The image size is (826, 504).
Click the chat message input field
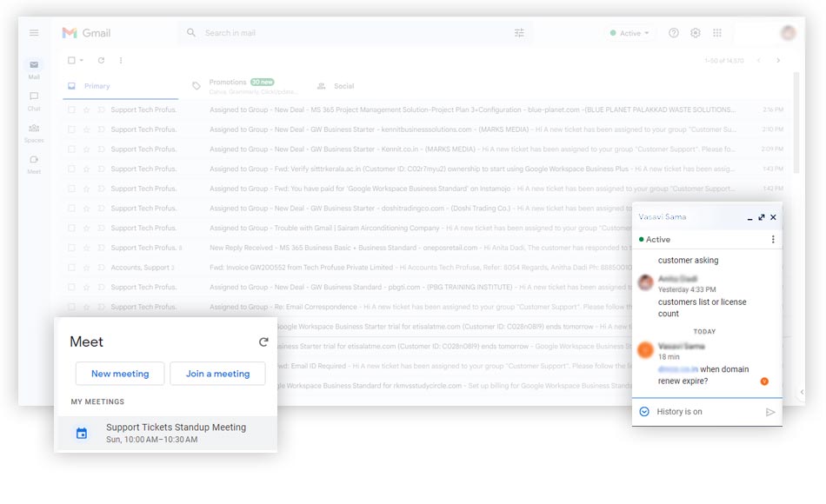(706, 412)
